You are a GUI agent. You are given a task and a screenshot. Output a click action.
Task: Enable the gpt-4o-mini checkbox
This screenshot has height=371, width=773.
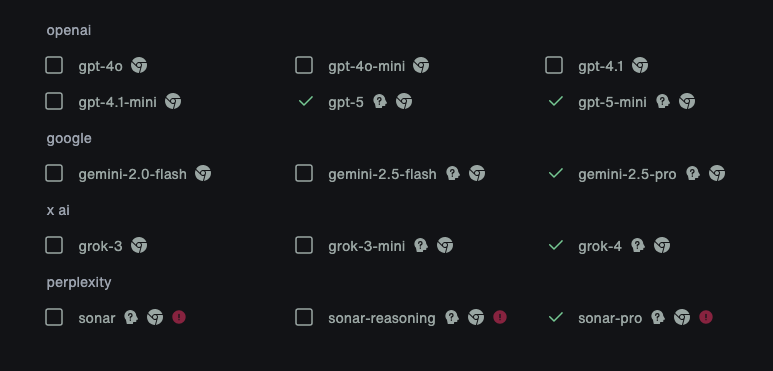click(x=304, y=65)
